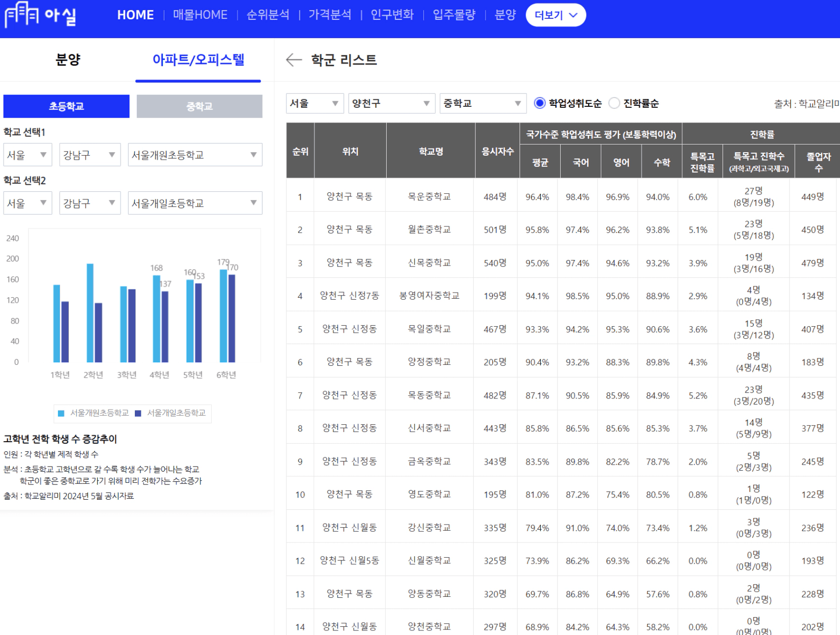
Task: Select the 학업성취도순 radio button
Action: pyautogui.click(x=540, y=103)
